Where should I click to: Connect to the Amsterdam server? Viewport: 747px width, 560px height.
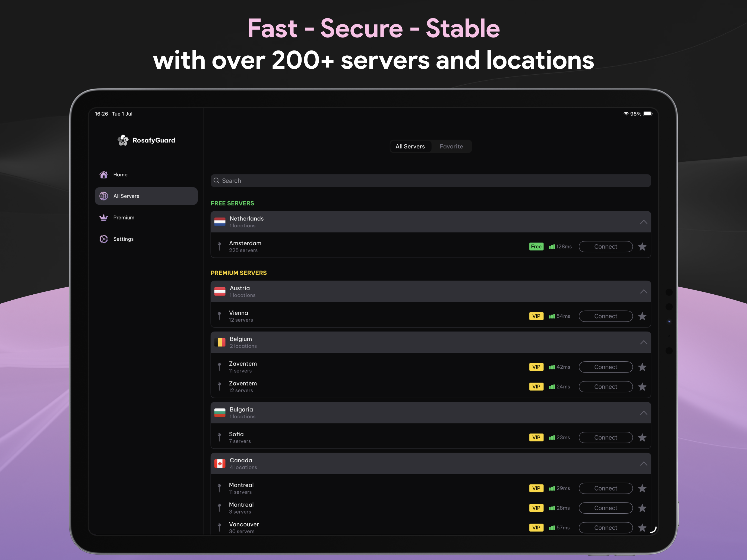point(606,247)
